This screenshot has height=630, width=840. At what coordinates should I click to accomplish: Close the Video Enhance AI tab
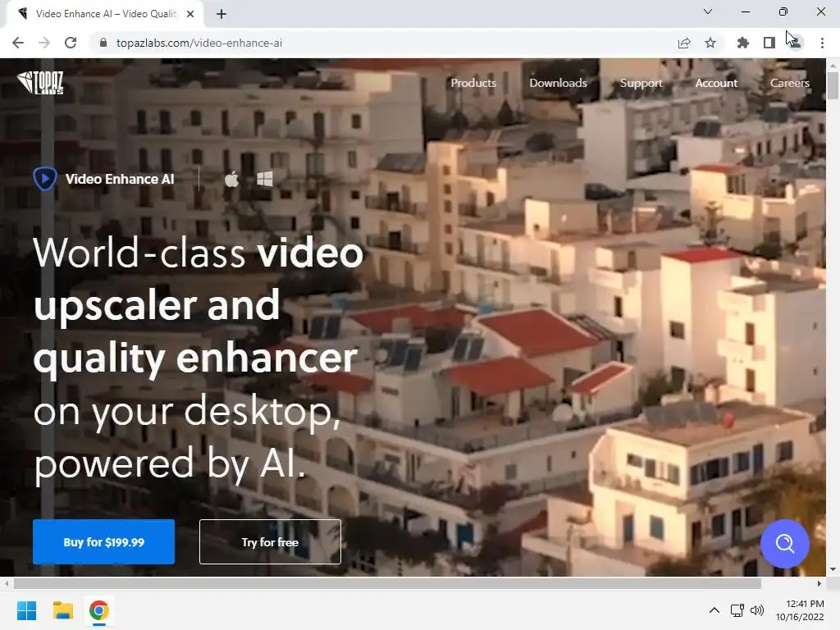[190, 14]
